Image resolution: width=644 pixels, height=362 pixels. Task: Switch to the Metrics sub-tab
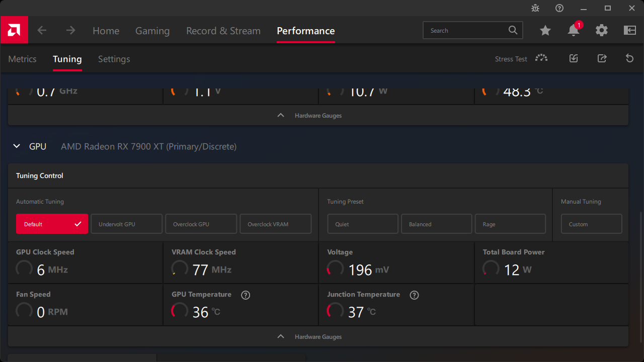click(x=22, y=59)
